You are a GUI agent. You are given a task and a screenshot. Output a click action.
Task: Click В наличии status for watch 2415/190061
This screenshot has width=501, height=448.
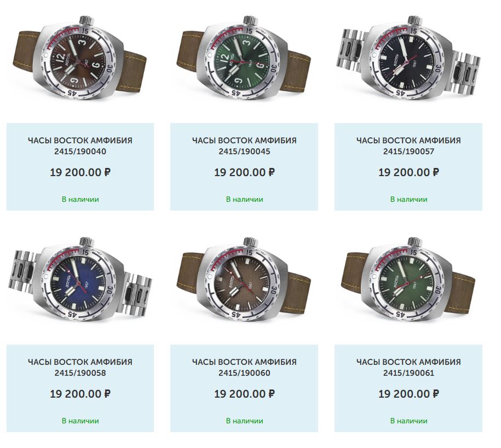coord(408,421)
